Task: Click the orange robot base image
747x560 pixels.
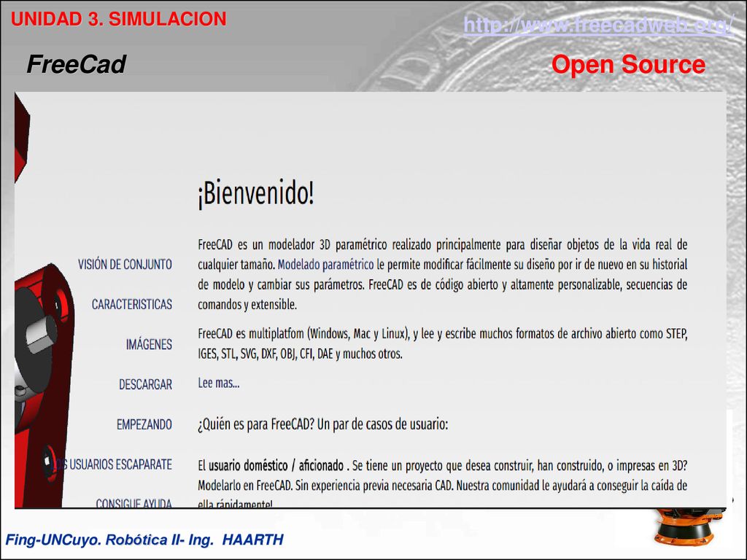Action: coord(686,526)
